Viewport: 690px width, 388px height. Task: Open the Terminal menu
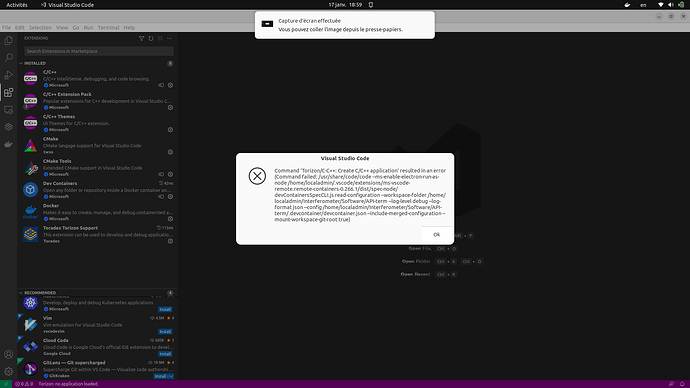pyautogui.click(x=108, y=27)
